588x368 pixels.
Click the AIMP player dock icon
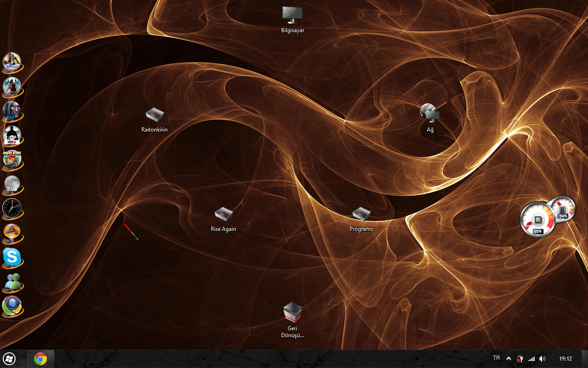[x=12, y=233]
